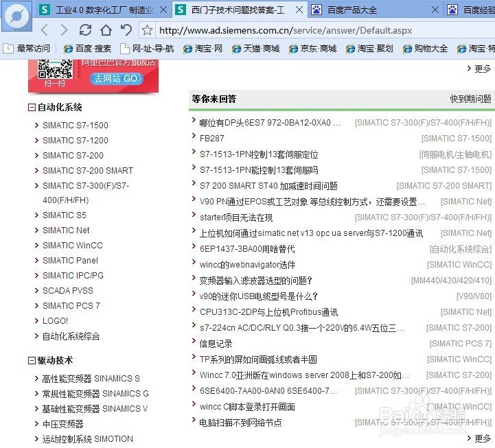The image size is (495, 448).
Task: Open SIMATIC PCS 7 category in sidebar
Action: click(71, 306)
